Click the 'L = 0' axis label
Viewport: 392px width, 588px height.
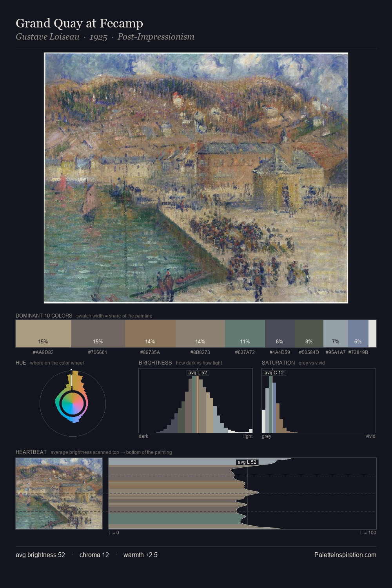tap(114, 533)
